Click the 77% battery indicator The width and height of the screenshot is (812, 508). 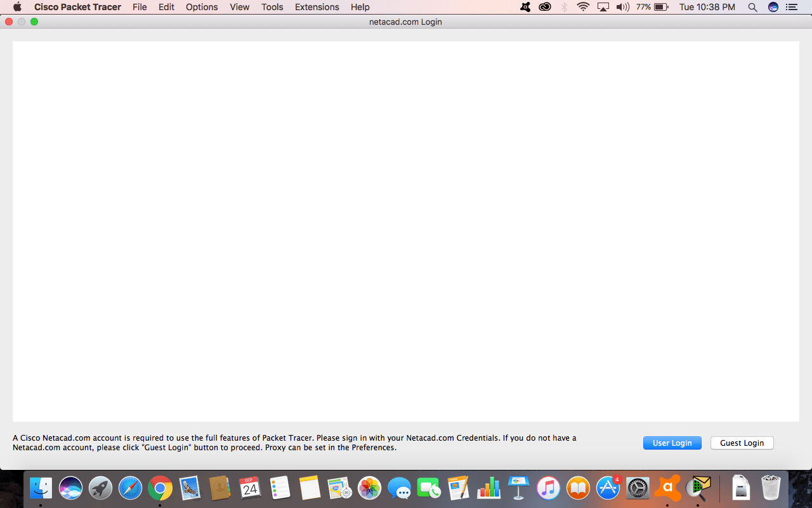[652, 7]
